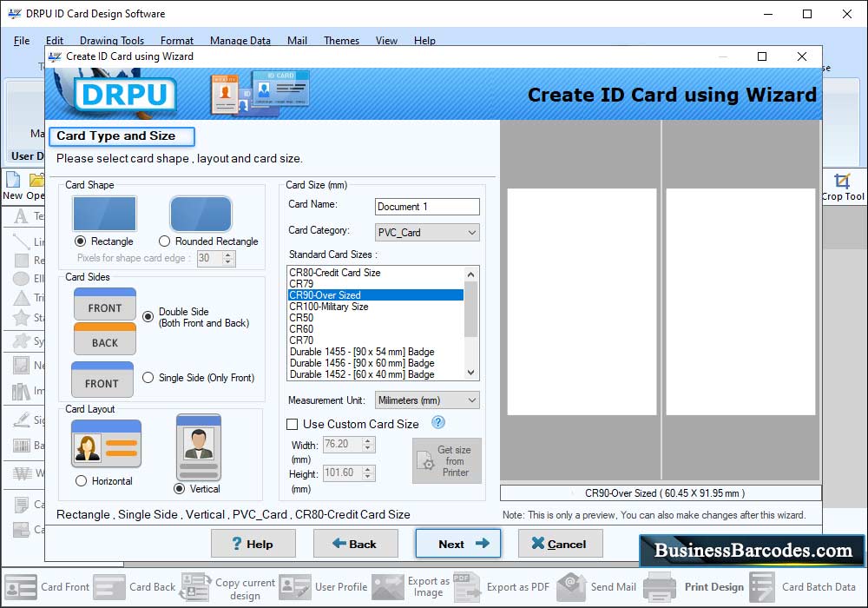Open the Edit menu
Image resolution: width=868 pixels, height=608 pixels.
click(54, 41)
